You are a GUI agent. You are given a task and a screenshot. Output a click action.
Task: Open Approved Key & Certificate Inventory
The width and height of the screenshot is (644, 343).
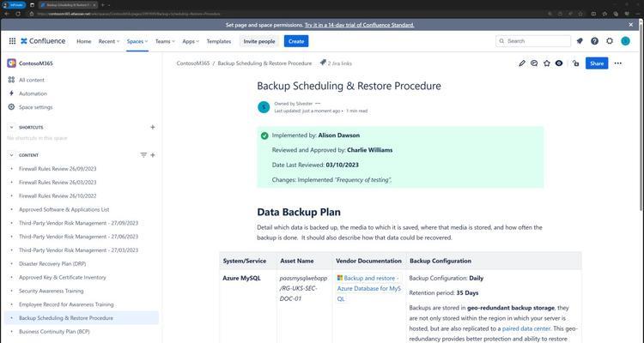click(x=63, y=277)
